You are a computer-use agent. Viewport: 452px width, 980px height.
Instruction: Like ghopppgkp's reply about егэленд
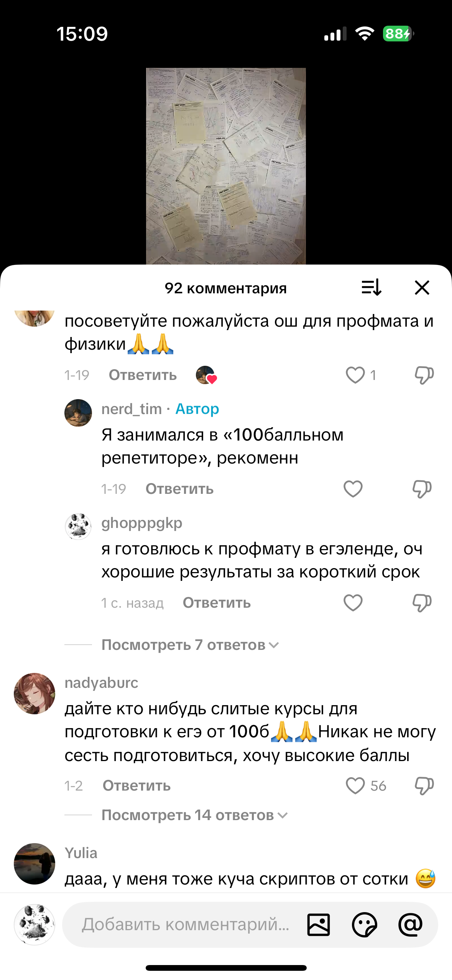[353, 603]
